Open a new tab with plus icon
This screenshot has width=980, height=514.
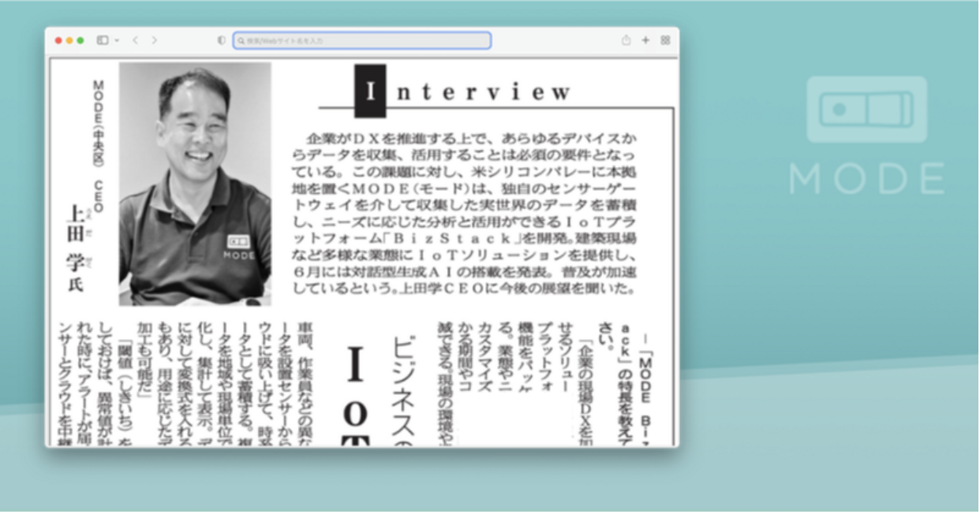pos(645,40)
